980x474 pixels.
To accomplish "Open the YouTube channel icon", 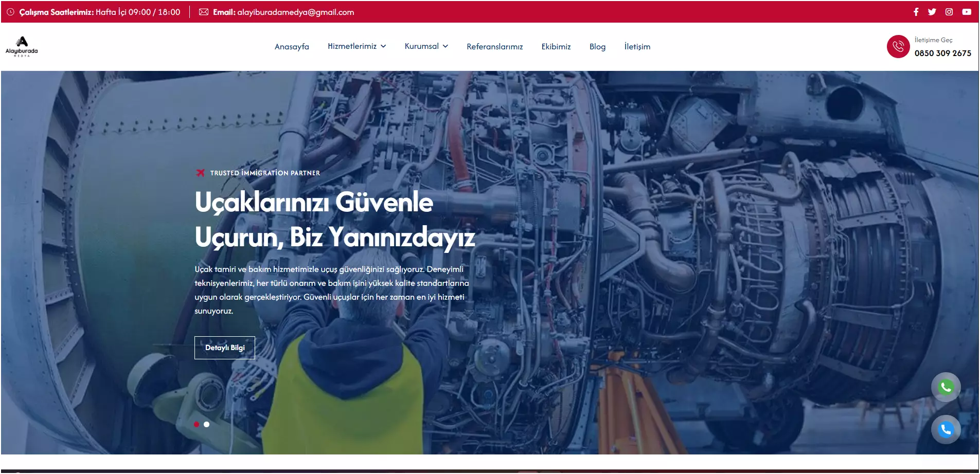I will click(x=967, y=11).
